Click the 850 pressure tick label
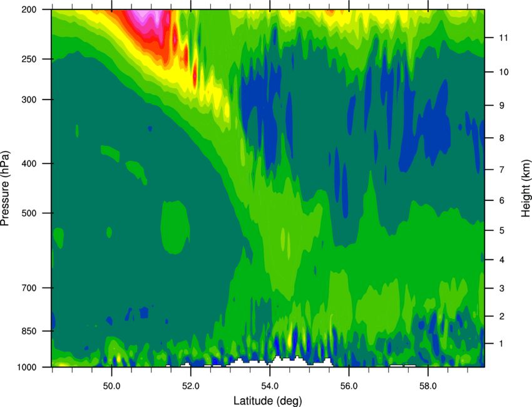The image size is (532, 407). [x=29, y=331]
